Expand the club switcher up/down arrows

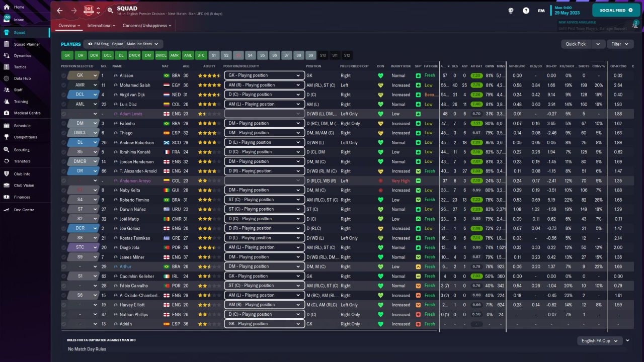tap(98, 10)
